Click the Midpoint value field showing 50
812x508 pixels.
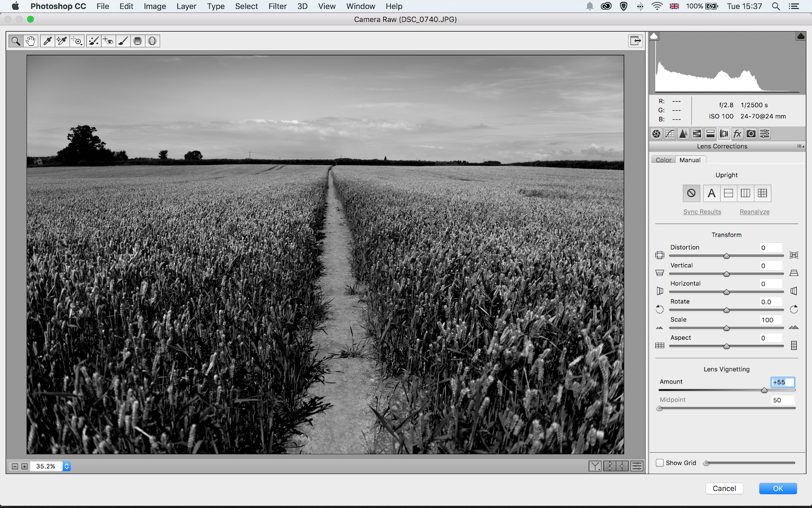(x=783, y=400)
